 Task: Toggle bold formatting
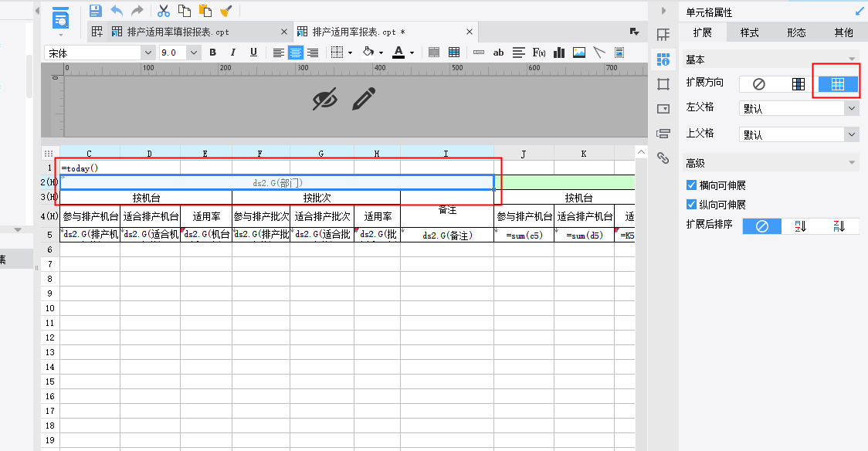tap(212, 53)
